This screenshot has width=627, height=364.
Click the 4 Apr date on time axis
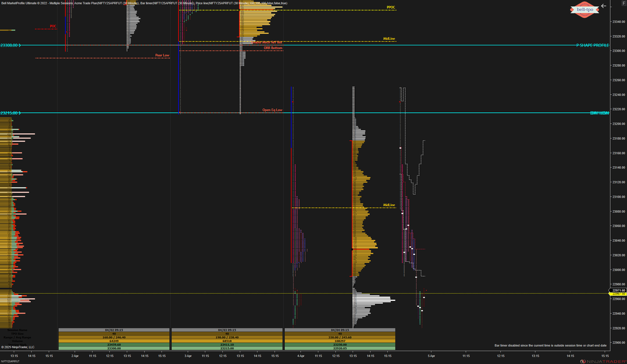coord(301,356)
